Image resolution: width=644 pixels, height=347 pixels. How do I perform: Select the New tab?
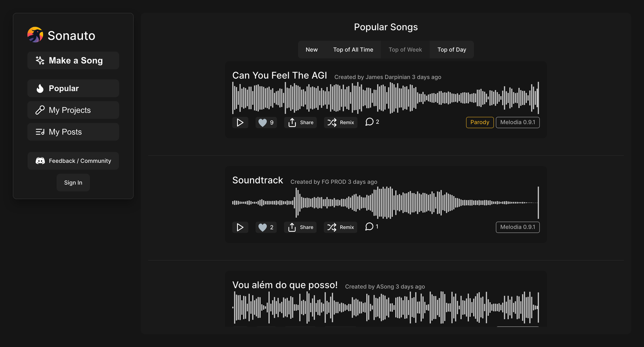pos(311,49)
